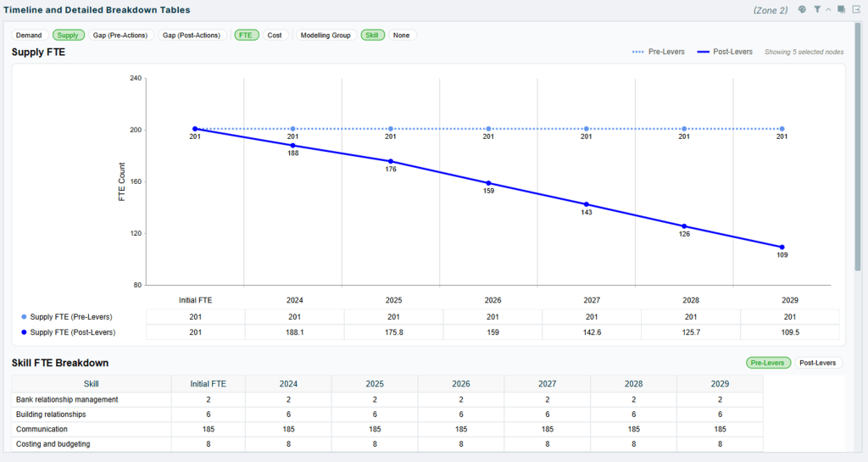This screenshot has height=462, width=868.
Task: Click the 2028 Post-Levers data point 126
Action: pyautogui.click(x=684, y=226)
